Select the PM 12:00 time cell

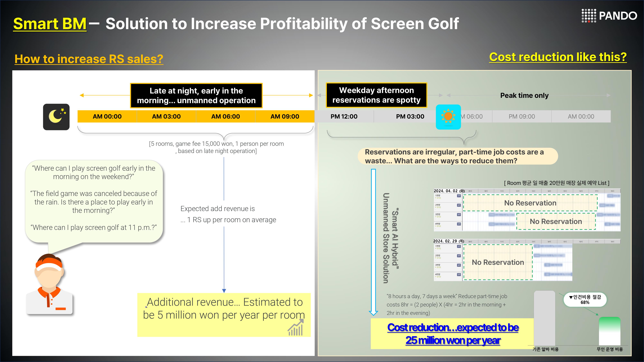tap(344, 116)
